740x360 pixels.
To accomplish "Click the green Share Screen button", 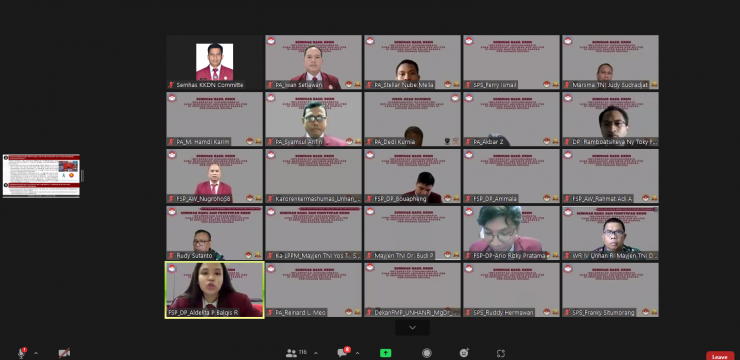I will pos(386,353).
